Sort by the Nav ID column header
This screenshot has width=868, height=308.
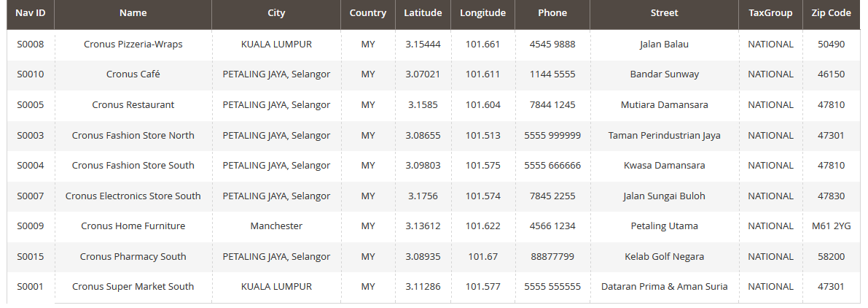pyautogui.click(x=31, y=13)
